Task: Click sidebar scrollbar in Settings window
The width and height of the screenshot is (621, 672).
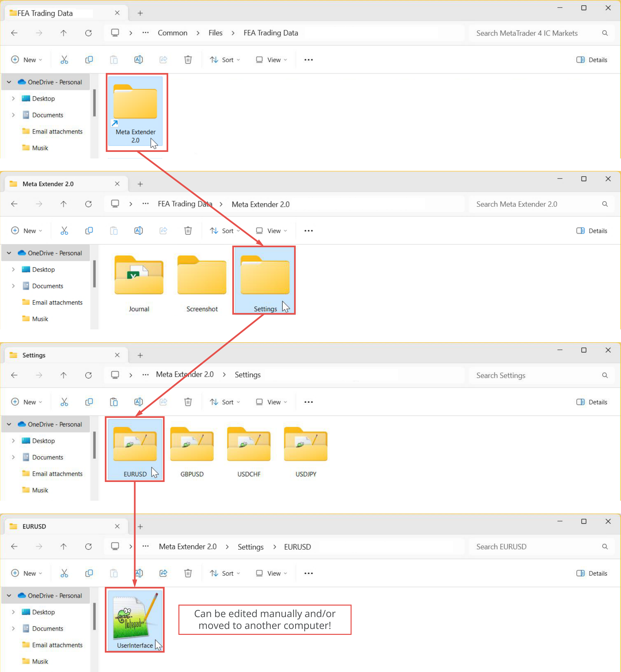Action: (x=94, y=445)
